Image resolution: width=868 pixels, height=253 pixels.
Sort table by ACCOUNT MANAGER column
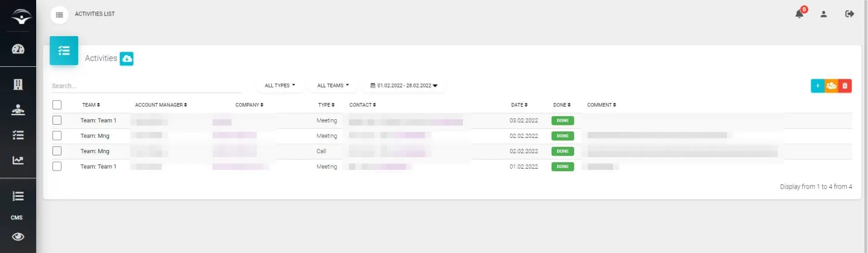[161, 105]
